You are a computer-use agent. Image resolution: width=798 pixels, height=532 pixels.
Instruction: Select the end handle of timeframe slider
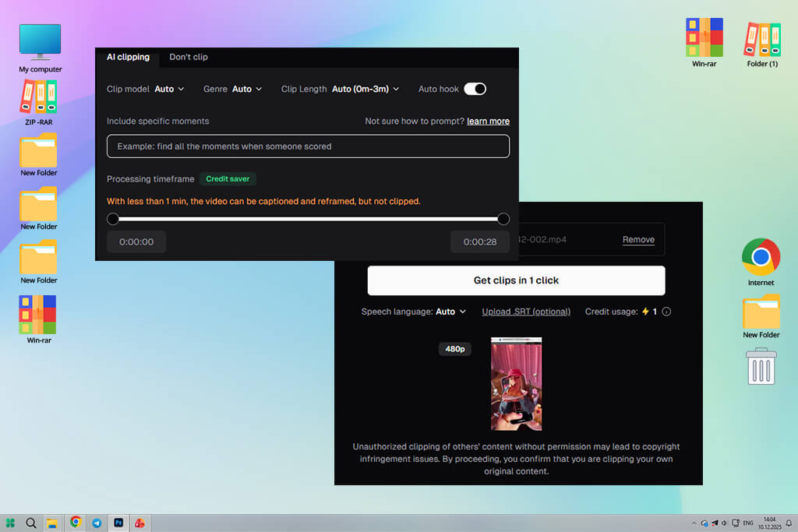(503, 219)
